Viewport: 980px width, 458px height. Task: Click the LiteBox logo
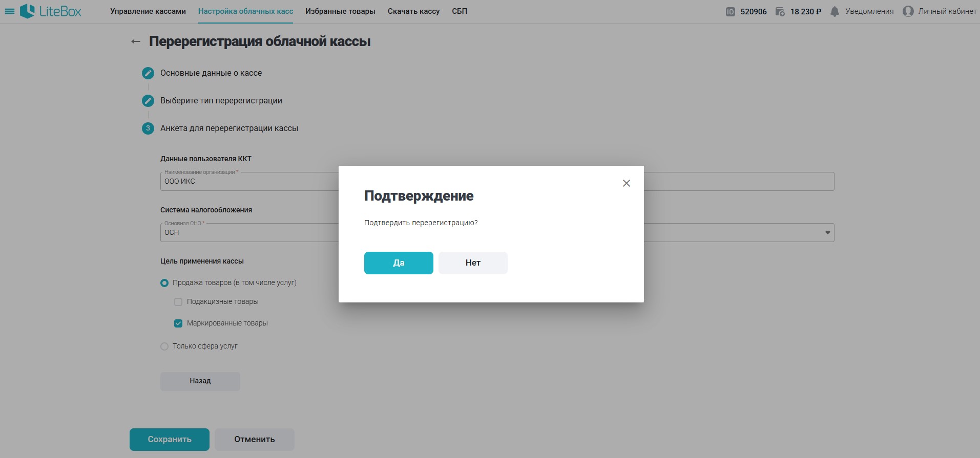pos(51,11)
